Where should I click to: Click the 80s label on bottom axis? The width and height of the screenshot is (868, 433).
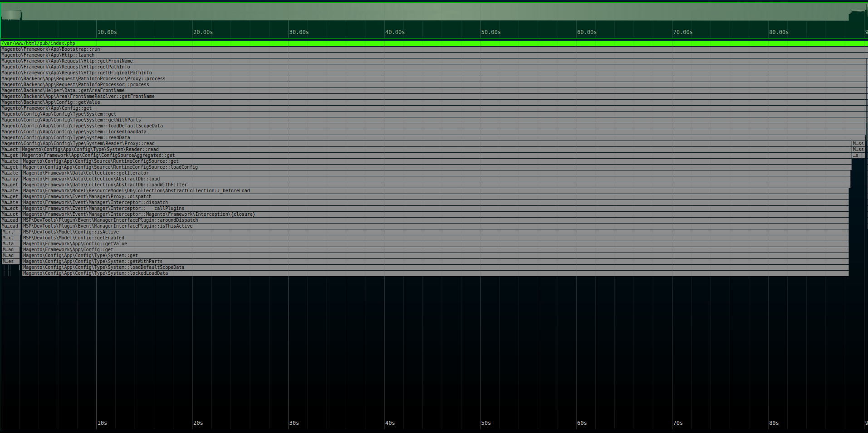(774, 423)
